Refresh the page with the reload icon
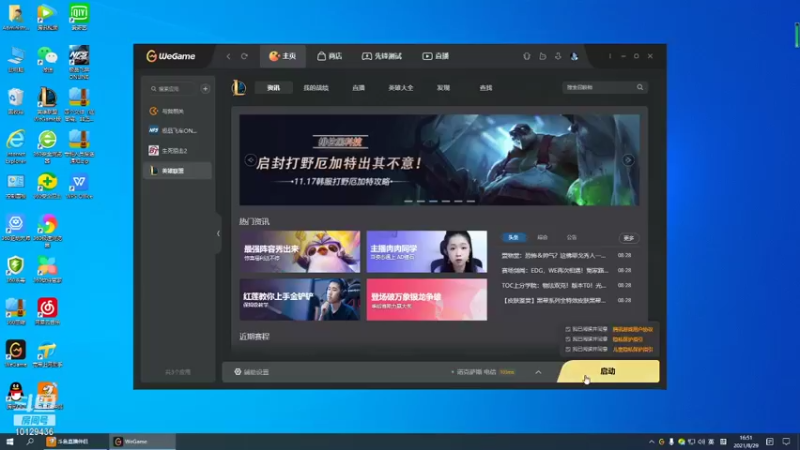The width and height of the screenshot is (800, 450). point(244,56)
